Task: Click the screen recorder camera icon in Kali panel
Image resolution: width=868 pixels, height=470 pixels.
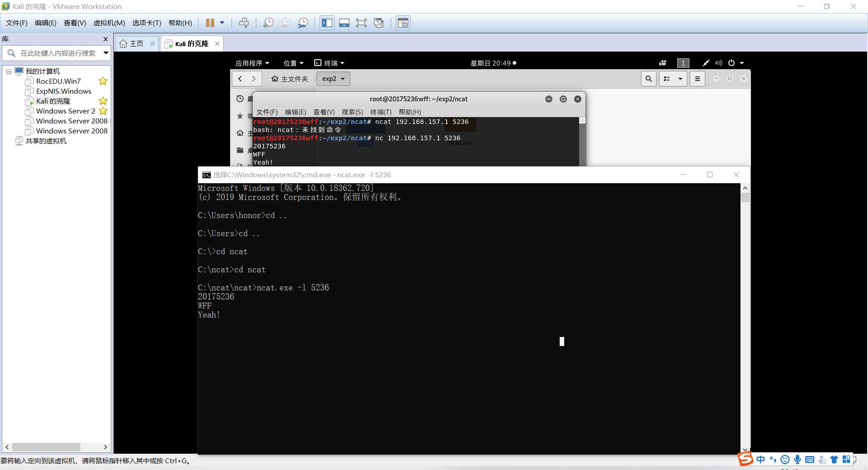Action: tap(663, 63)
